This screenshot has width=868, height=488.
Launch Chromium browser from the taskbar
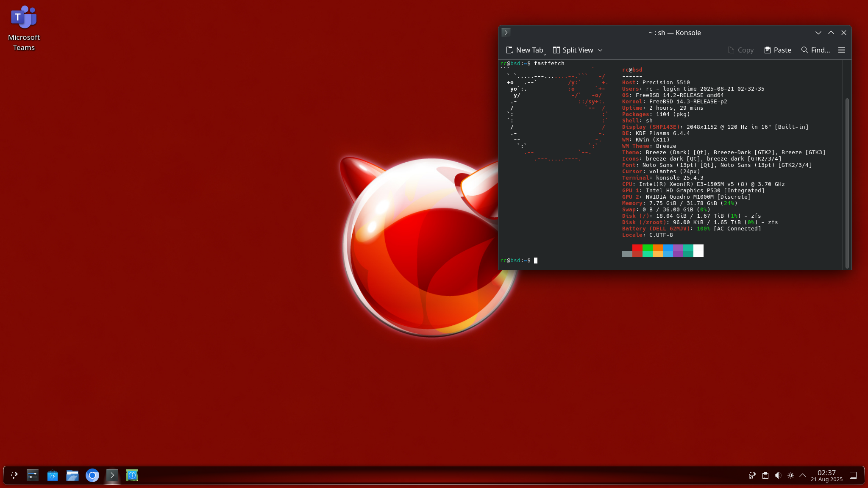[x=92, y=475]
